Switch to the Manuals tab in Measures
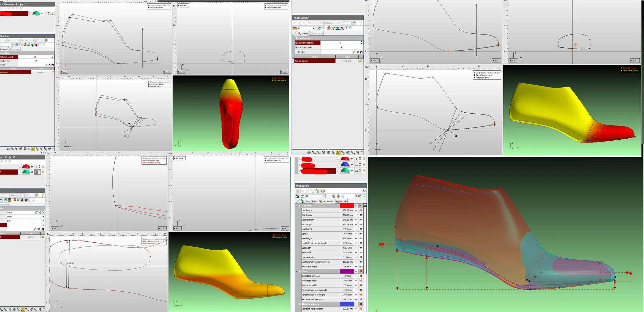 341,201
